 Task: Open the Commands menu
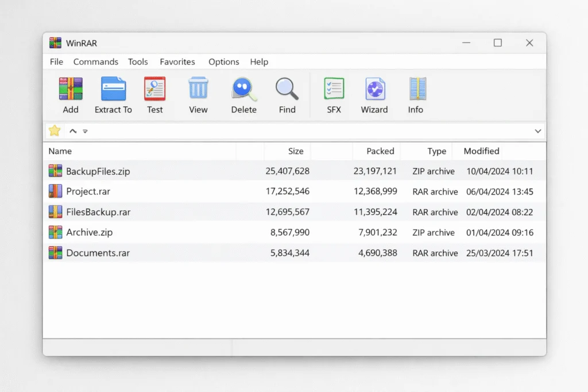(95, 61)
